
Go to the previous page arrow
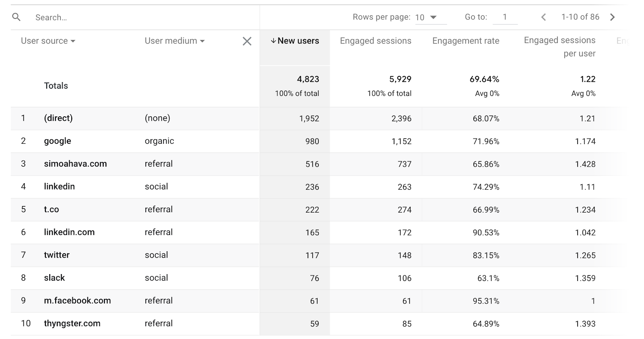click(543, 17)
